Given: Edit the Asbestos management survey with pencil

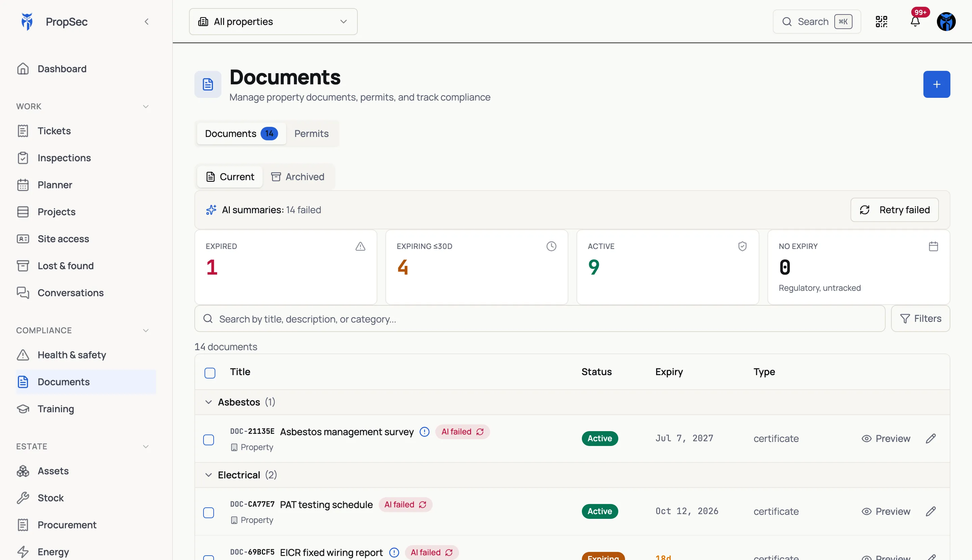Looking at the screenshot, I should pos(931,439).
